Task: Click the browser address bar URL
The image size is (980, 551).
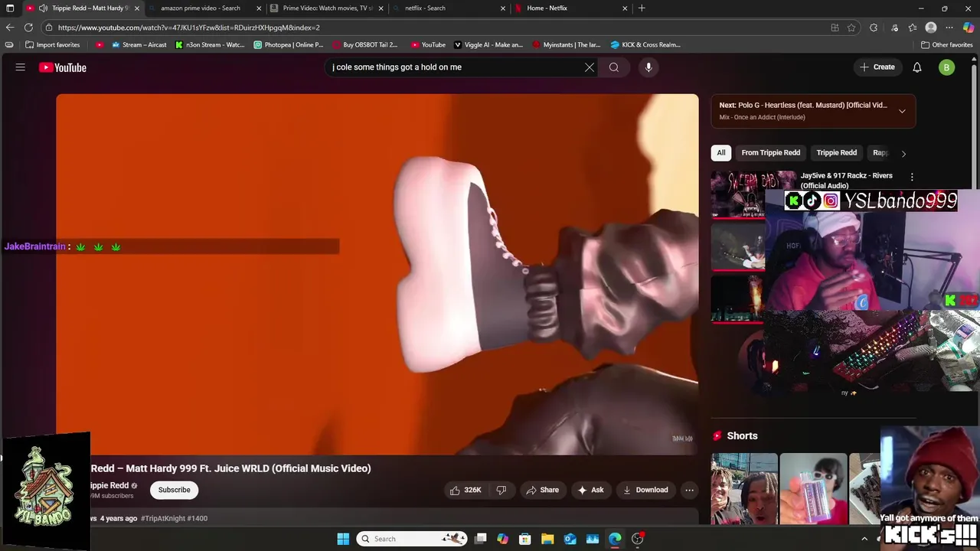Action: point(189,28)
